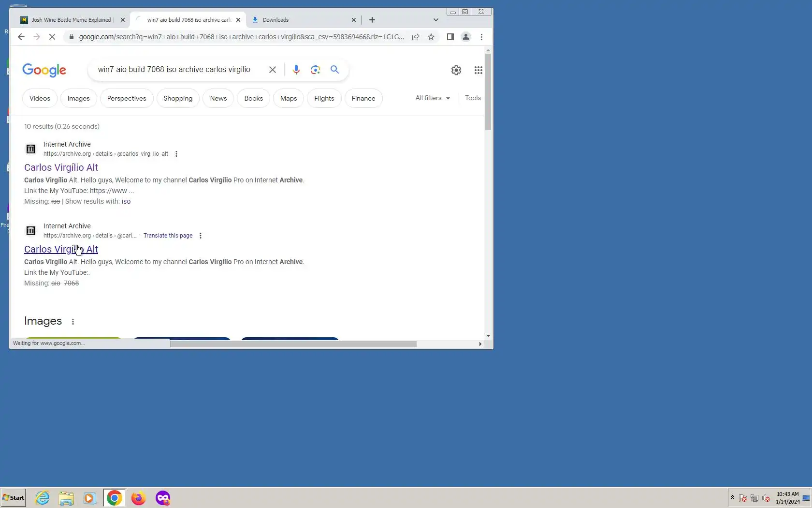The height and width of the screenshot is (508, 812).
Task: Click the scroll down arrow
Action: (x=488, y=336)
